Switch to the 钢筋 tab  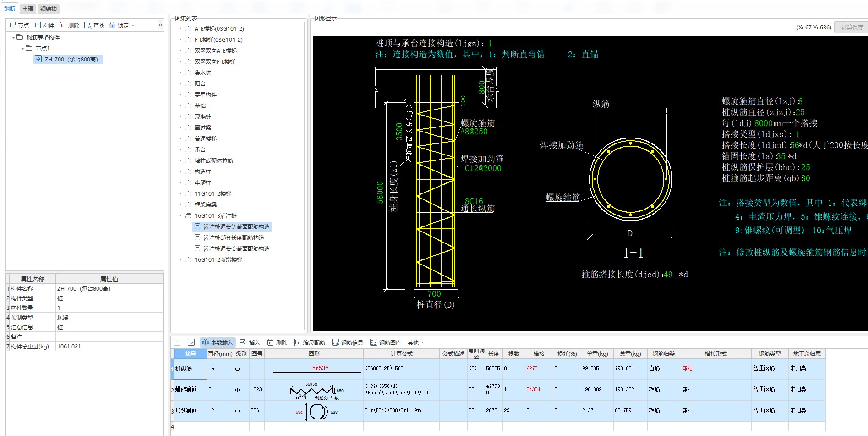[10, 9]
